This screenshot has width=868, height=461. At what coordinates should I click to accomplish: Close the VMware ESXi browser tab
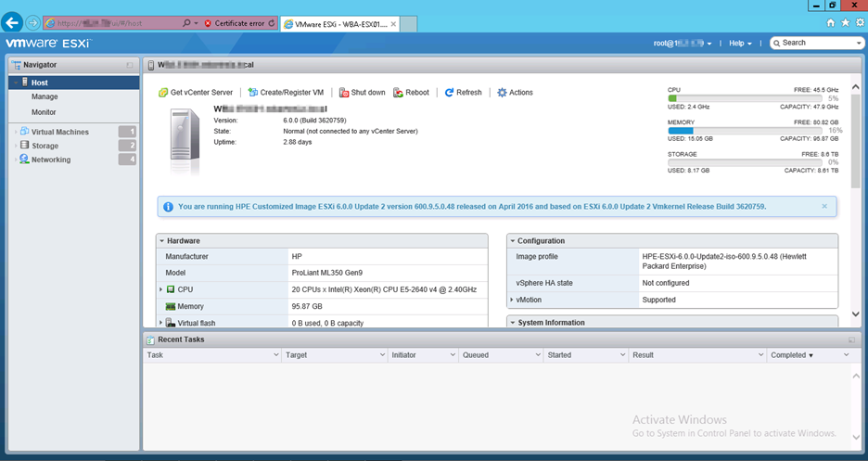click(x=393, y=24)
